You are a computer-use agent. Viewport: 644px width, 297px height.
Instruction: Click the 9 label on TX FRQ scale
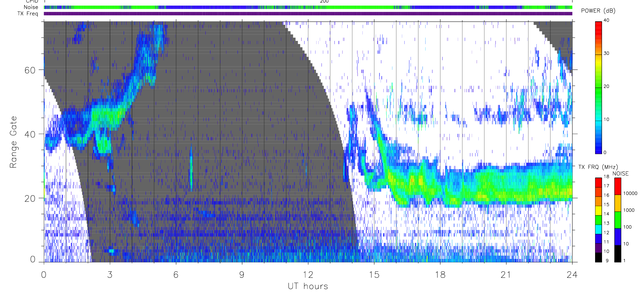pyautogui.click(x=607, y=261)
